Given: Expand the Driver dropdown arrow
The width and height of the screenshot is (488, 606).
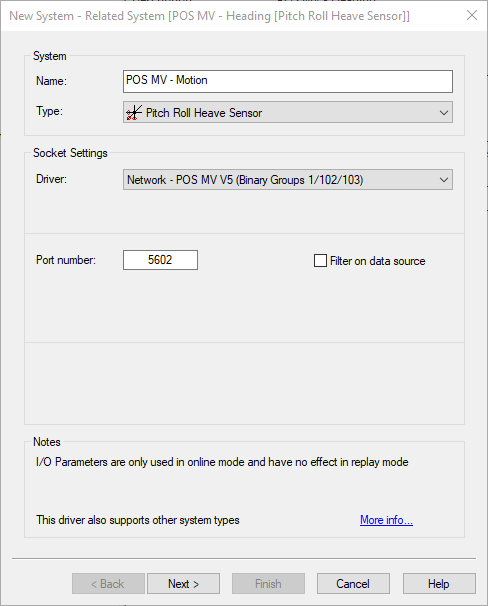Looking at the screenshot, I should coord(444,180).
